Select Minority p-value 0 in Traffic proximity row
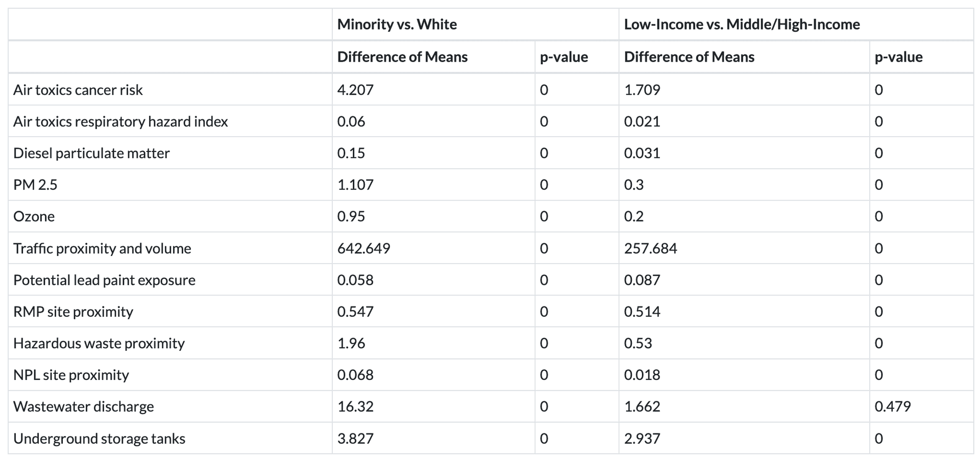980x462 pixels. (544, 248)
